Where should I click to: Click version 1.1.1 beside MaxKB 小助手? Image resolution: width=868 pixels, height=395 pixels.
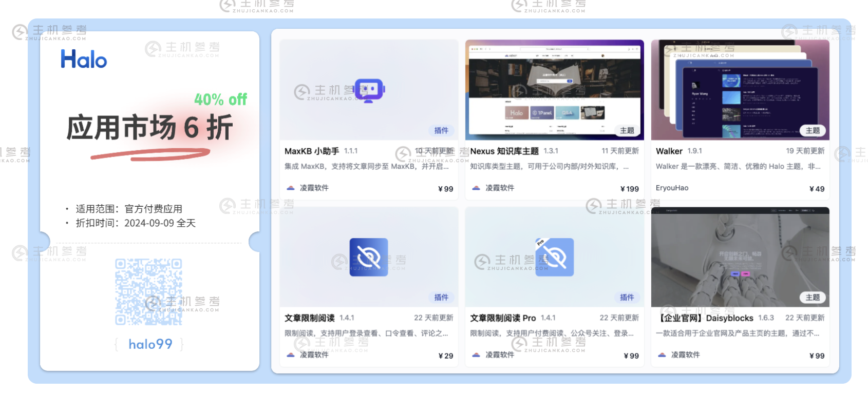click(351, 151)
